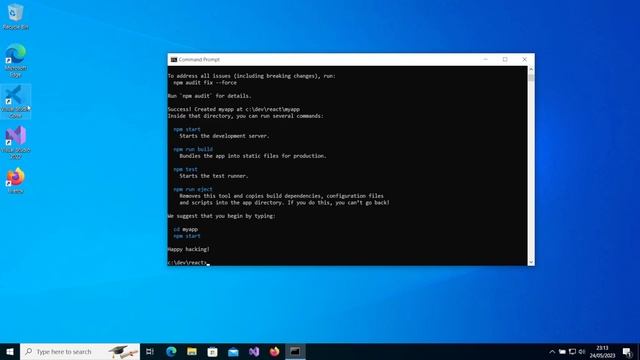
Task: Click the Command Prompt title bar icon
Action: click(174, 59)
